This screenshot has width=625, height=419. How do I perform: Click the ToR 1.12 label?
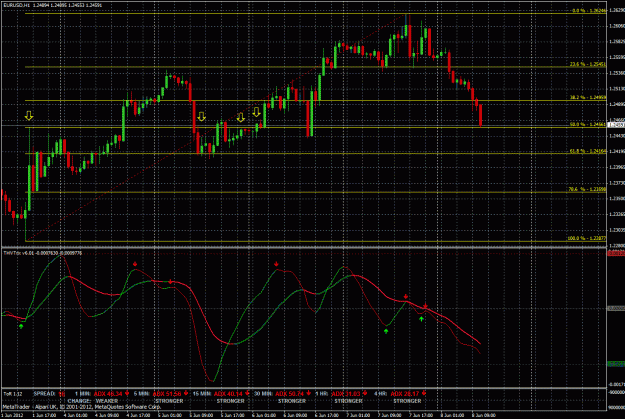(x=13, y=394)
